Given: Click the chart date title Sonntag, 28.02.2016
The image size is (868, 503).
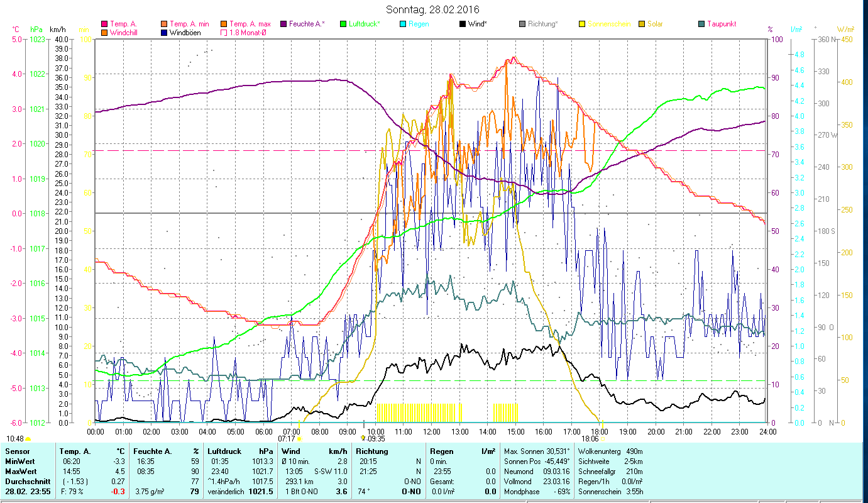Looking at the screenshot, I should [x=432, y=9].
